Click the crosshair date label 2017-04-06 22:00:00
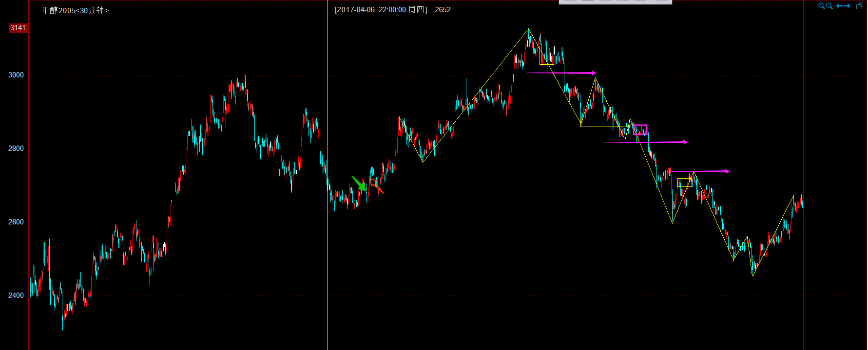868x350 pixels. [371, 10]
